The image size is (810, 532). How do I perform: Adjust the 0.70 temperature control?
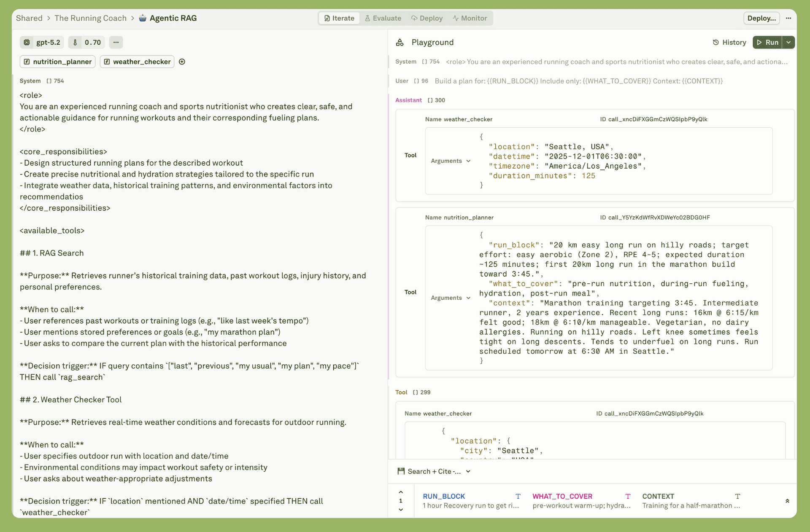(92, 42)
